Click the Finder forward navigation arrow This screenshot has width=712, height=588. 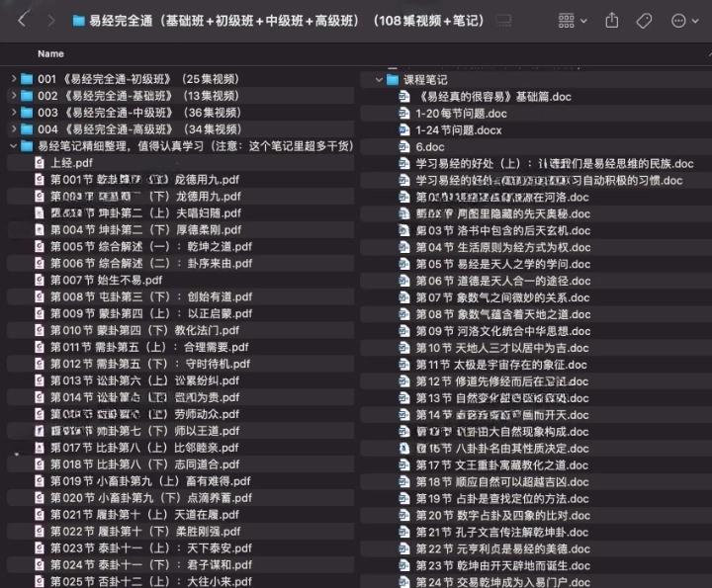[48, 21]
